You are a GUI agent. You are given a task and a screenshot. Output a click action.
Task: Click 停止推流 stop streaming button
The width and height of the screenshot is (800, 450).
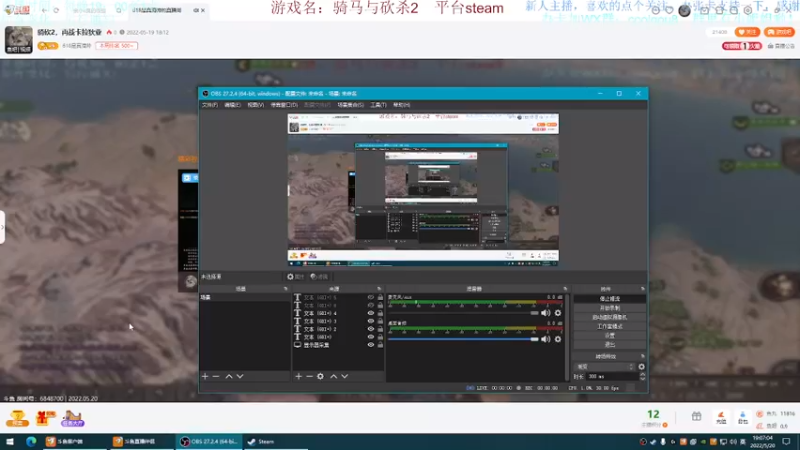pyautogui.click(x=609, y=298)
